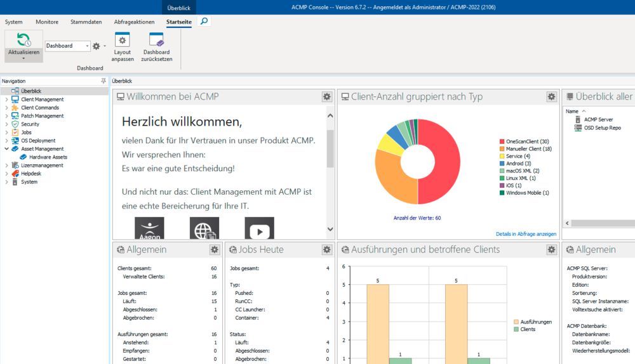Image resolution: width=635 pixels, height=364 pixels.
Task: Open the Dashboard selection combo box
Action: click(x=67, y=46)
